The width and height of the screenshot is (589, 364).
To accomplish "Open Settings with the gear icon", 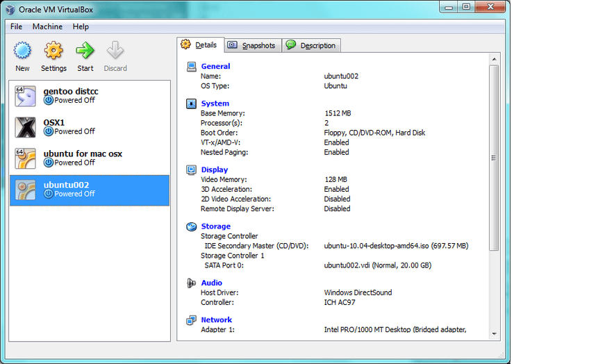I will coord(53,50).
